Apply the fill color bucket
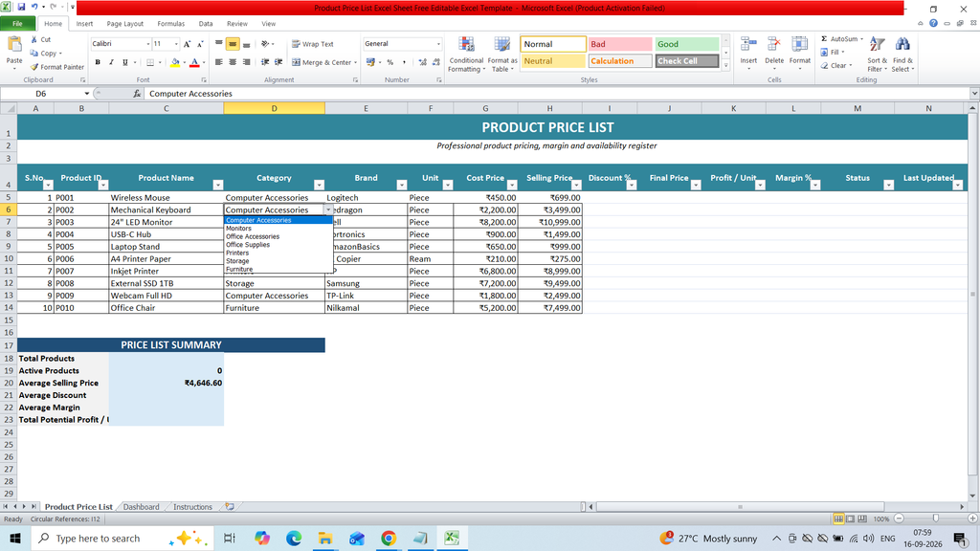The height and width of the screenshot is (551, 980). pyautogui.click(x=175, y=62)
